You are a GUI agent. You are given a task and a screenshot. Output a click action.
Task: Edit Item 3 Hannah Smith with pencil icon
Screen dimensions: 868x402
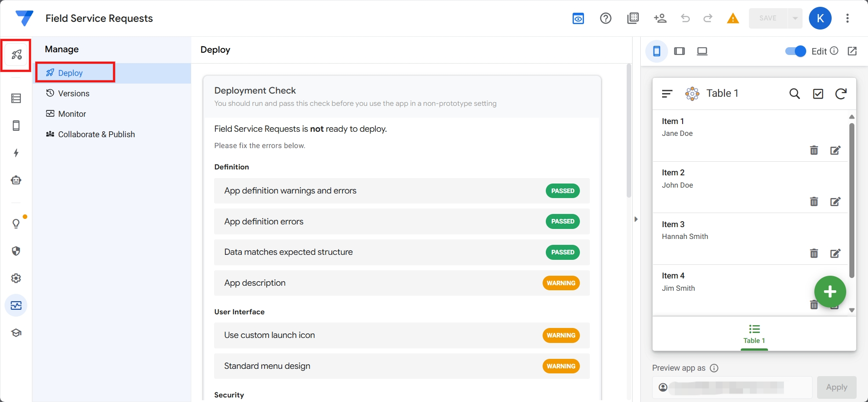[x=835, y=253]
